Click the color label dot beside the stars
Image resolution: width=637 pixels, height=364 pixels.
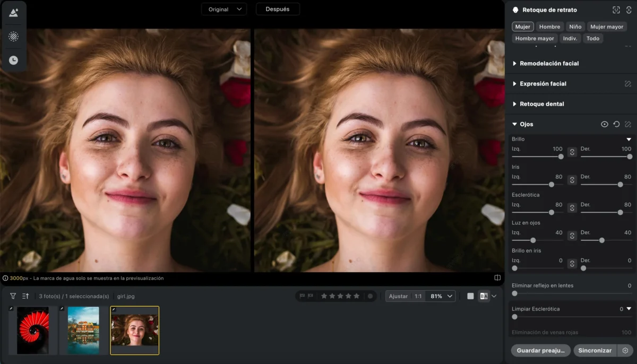[x=370, y=296]
